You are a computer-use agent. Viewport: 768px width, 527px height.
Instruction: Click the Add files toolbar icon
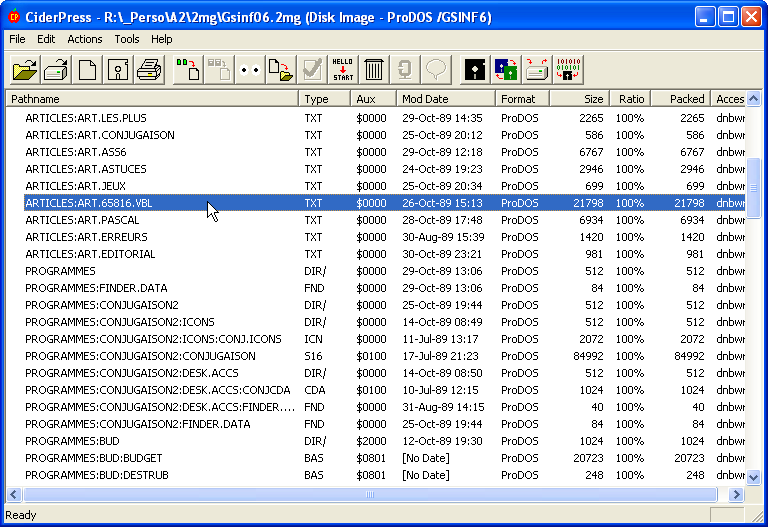188,70
